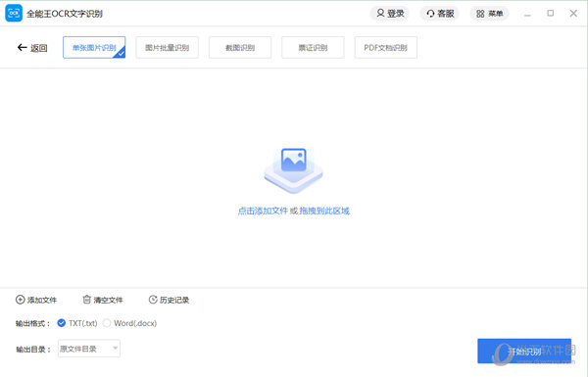Maximize the application window
Screen dimensions: 588x377
[x=551, y=13]
